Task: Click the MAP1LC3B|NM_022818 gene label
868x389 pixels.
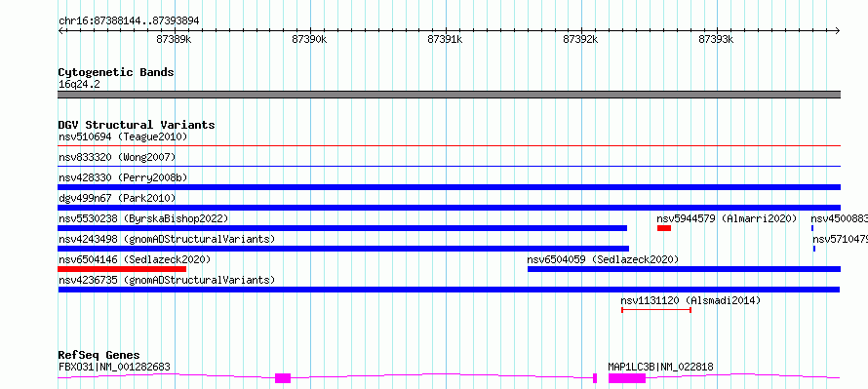Action: tap(660, 367)
